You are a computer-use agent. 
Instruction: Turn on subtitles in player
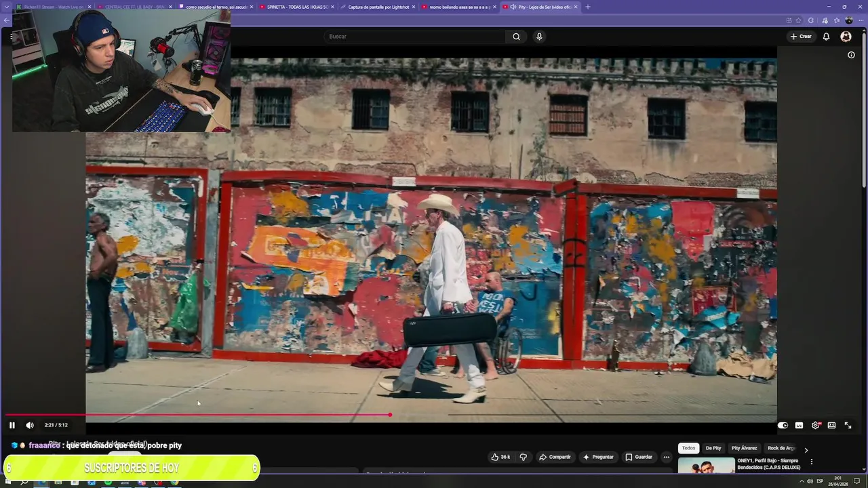click(x=799, y=425)
